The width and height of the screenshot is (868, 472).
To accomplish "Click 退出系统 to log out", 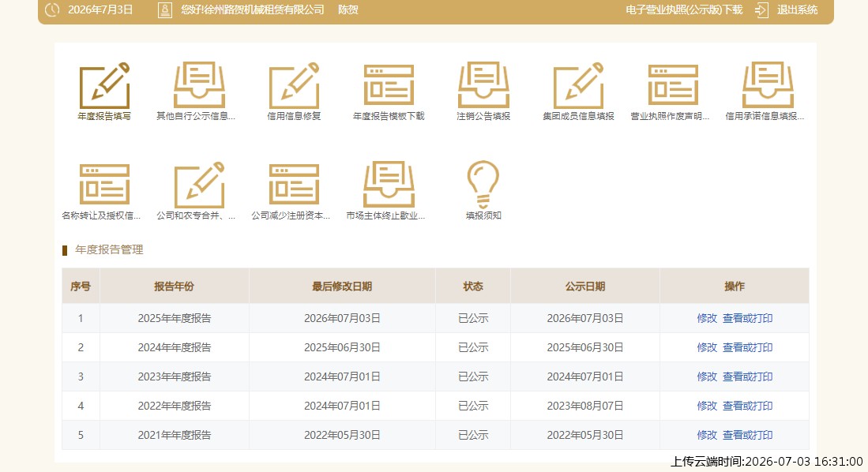I will point(797,10).
